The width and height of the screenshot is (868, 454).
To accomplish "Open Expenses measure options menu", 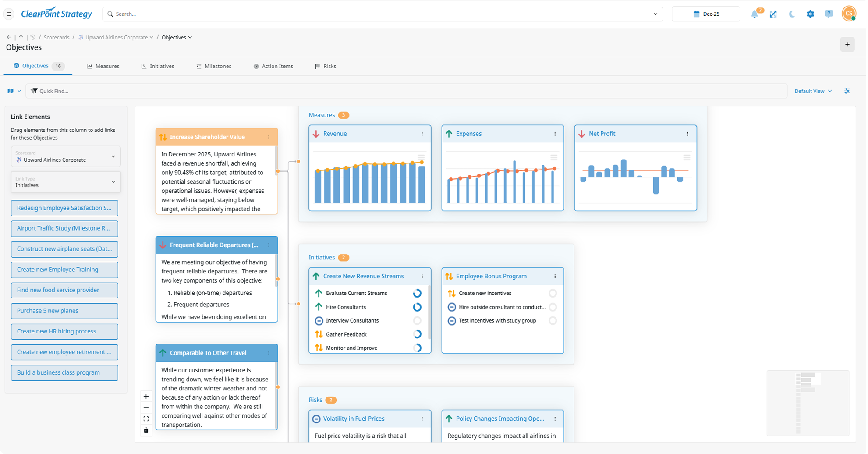I will pyautogui.click(x=556, y=134).
